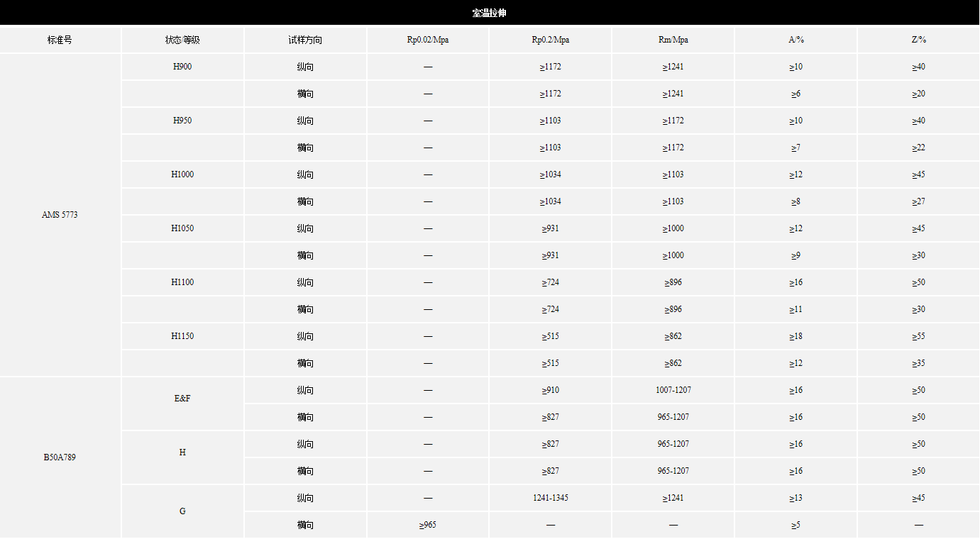Click the Rp0.2/Mpa column header
The width and height of the screenshot is (980, 539).
click(x=551, y=40)
